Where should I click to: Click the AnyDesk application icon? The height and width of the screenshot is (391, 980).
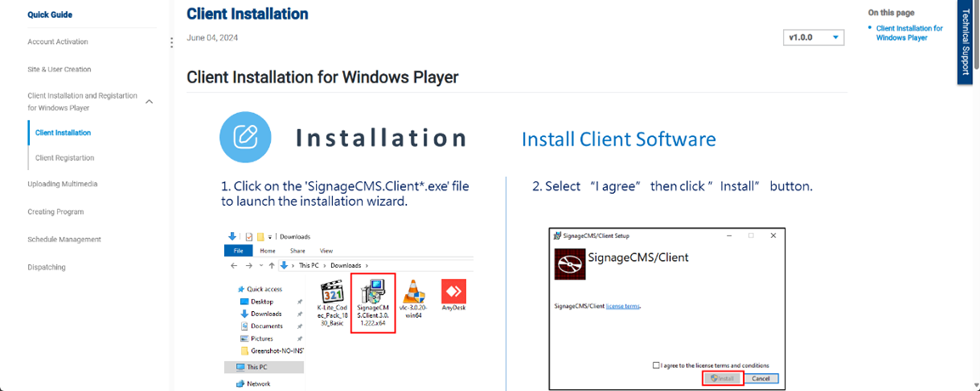(453, 292)
